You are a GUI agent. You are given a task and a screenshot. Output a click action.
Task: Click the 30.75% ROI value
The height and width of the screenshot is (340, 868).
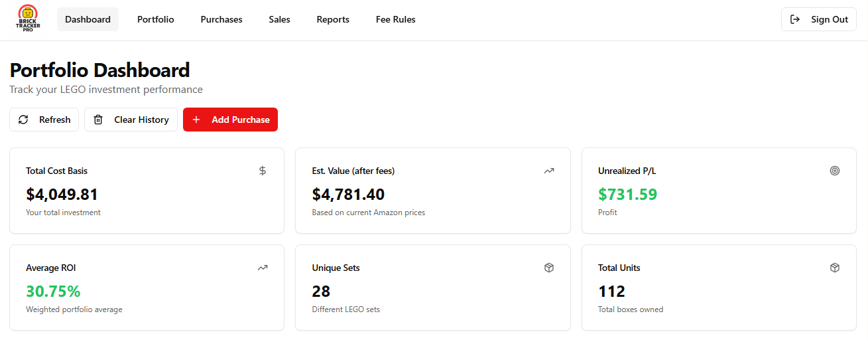coord(53,292)
